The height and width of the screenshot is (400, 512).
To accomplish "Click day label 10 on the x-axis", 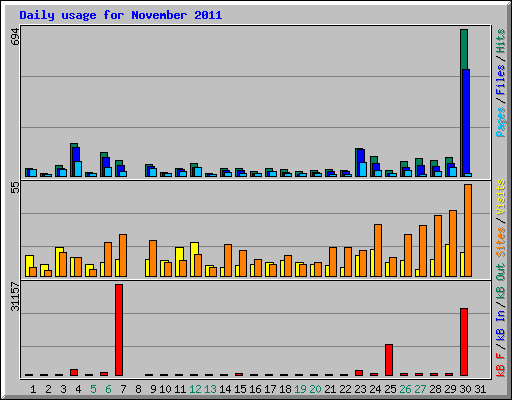I will coord(165,389).
